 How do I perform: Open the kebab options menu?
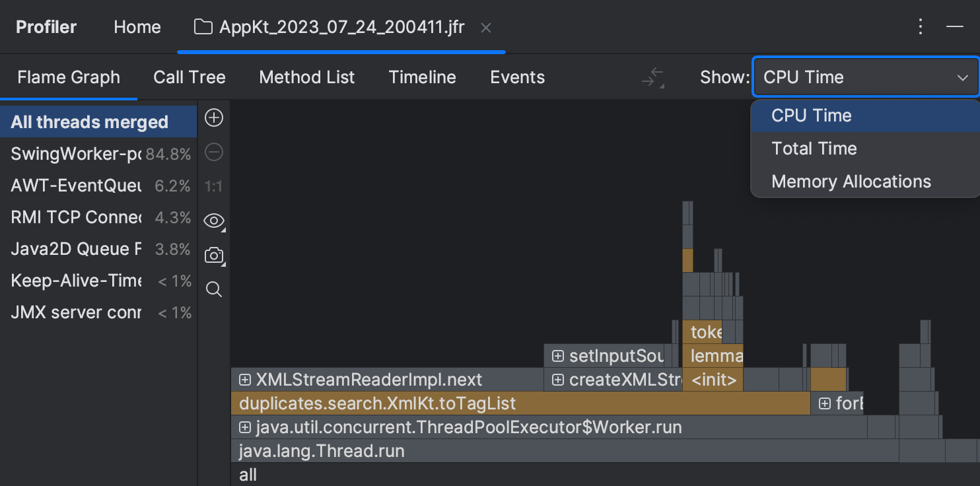tap(921, 26)
